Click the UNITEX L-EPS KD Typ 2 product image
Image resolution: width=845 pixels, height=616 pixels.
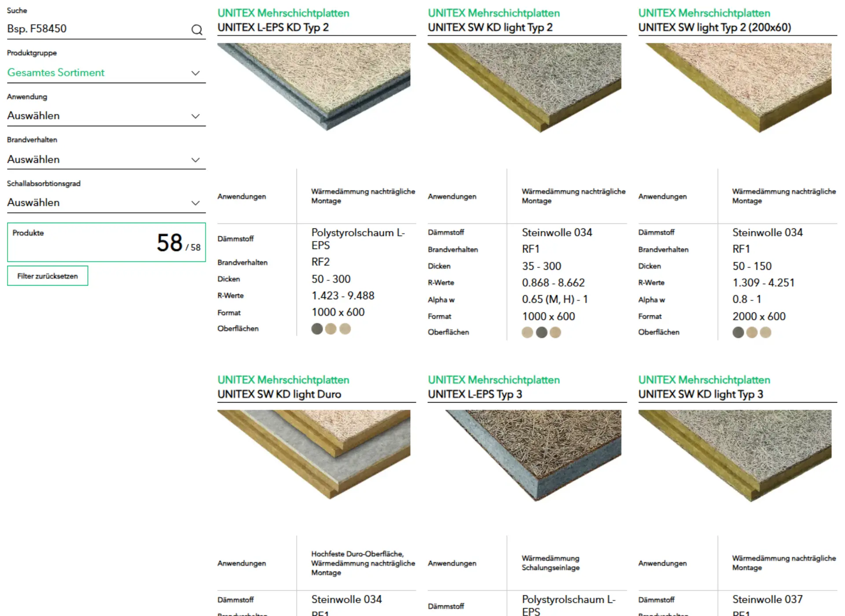coord(314,87)
